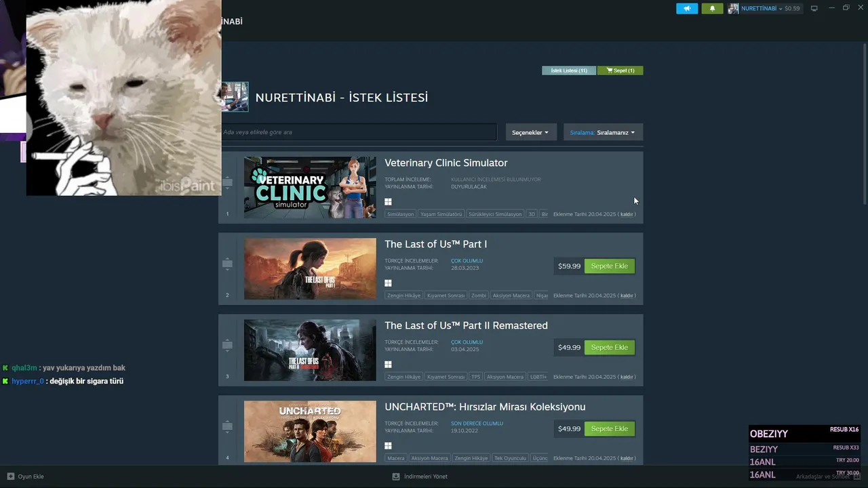Open the green bell notifications icon
The image size is (868, 488).
[x=712, y=9]
